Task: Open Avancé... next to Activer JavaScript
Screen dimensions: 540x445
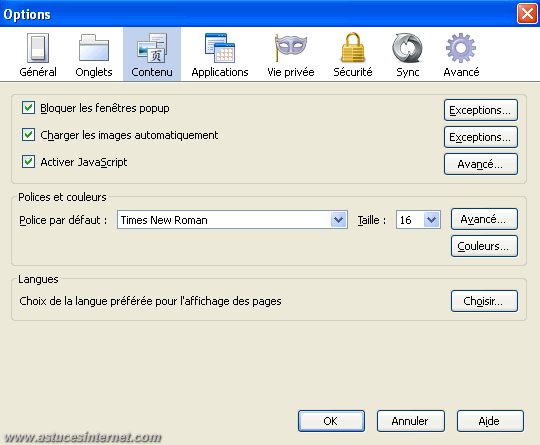Action: pos(481,164)
